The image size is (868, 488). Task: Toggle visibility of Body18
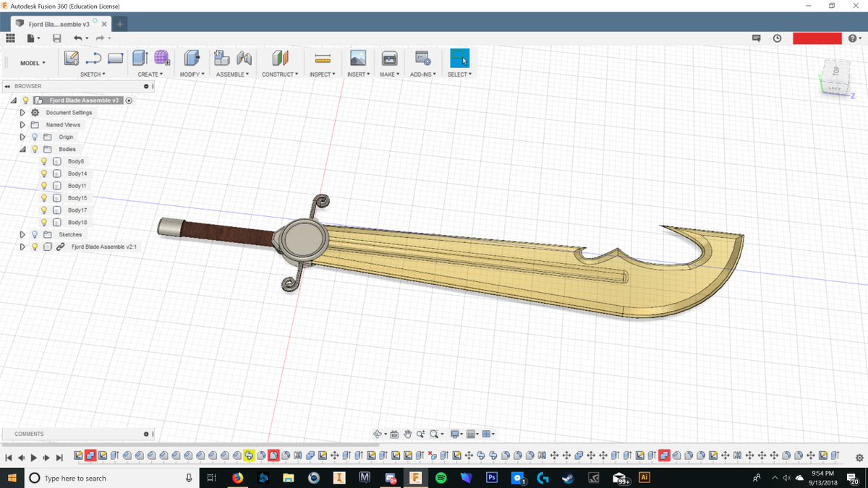(x=43, y=222)
